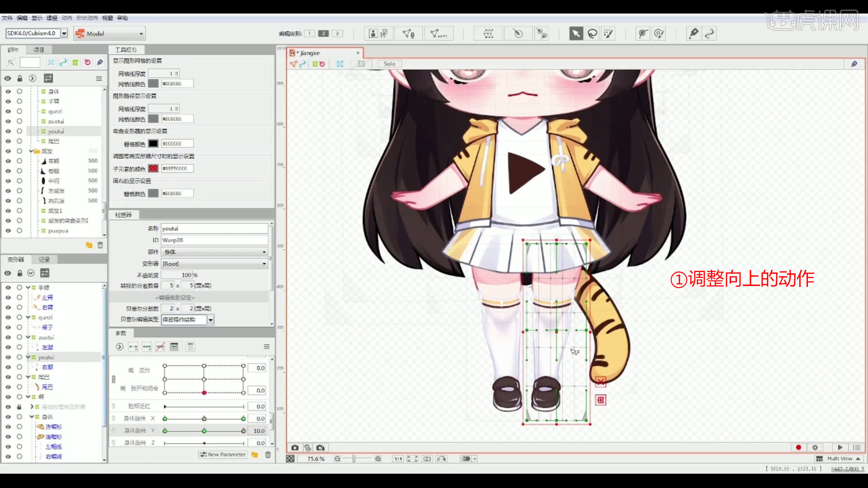Select the brush selection tool
Image resolution: width=868 pixels, height=488 pixels.
(x=609, y=33)
